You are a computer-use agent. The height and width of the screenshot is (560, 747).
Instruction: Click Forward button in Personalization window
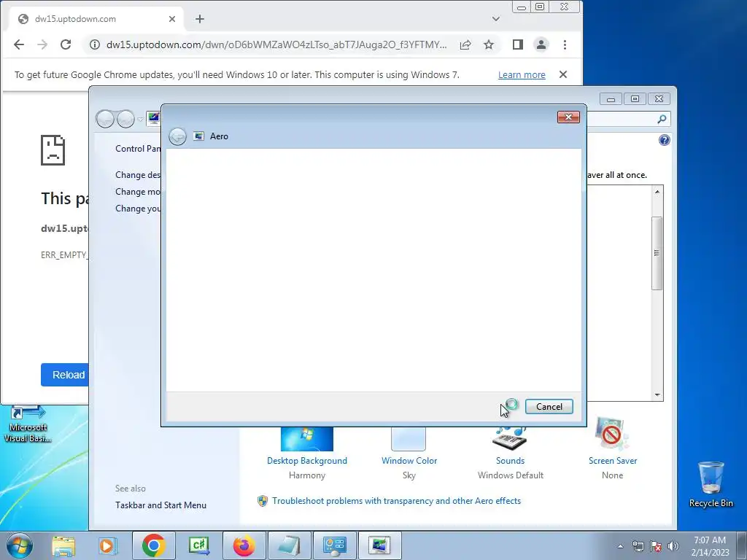pyautogui.click(x=125, y=119)
